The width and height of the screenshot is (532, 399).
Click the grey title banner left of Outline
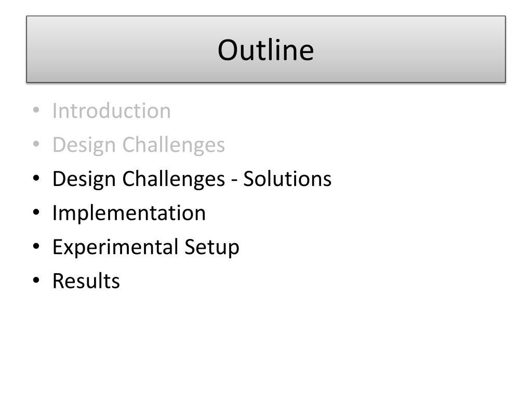(x=122, y=49)
